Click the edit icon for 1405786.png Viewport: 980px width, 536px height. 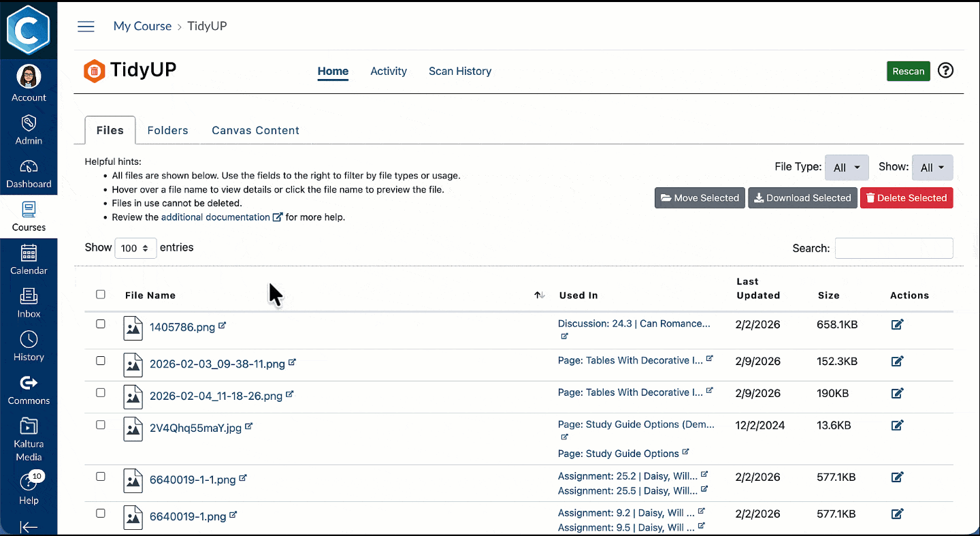[897, 325]
